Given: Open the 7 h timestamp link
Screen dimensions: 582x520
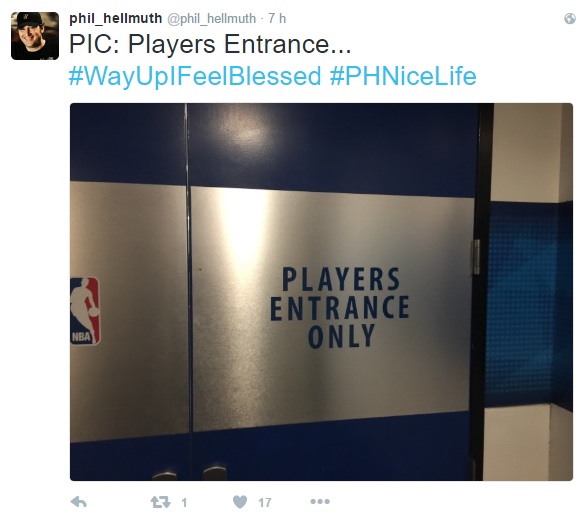Looking at the screenshot, I should (277, 18).
